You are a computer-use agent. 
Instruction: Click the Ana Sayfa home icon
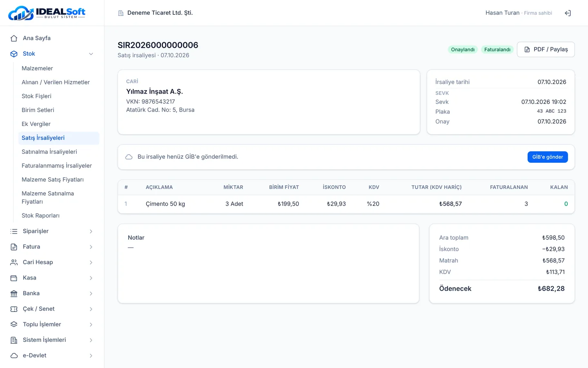tap(14, 38)
